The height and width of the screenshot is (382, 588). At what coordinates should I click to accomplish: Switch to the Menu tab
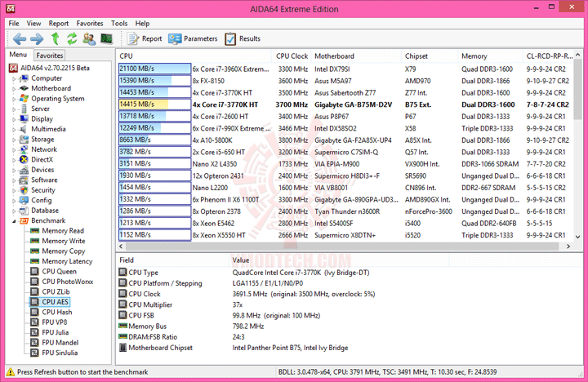(x=18, y=55)
